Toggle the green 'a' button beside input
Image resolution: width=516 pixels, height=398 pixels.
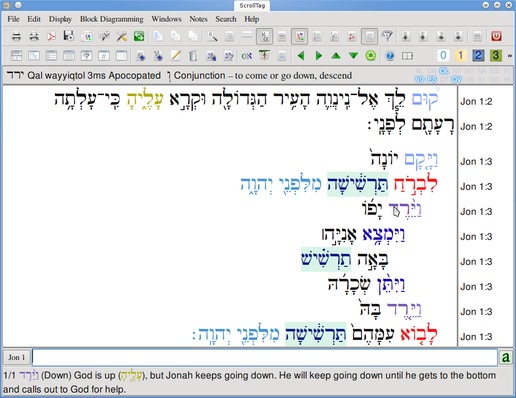coord(505,357)
